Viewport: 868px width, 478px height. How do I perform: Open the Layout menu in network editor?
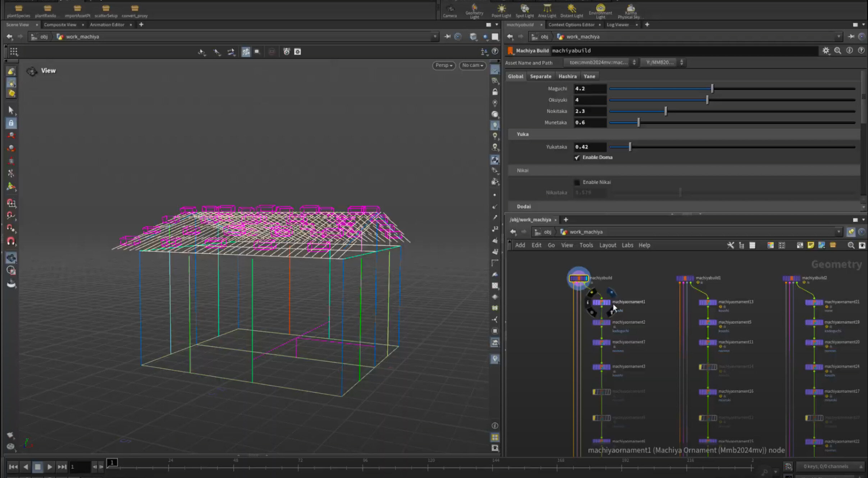(607, 245)
